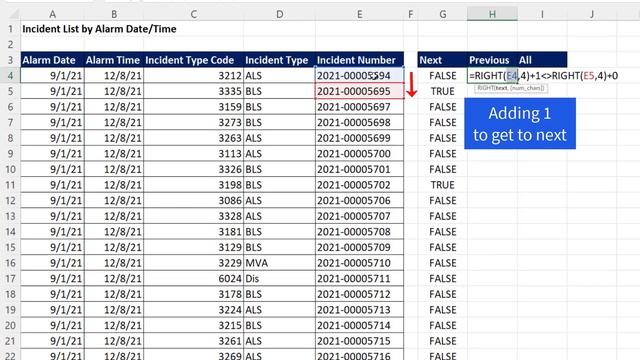Click formula cell H4 being edited
The image size is (640, 360).
point(492,76)
